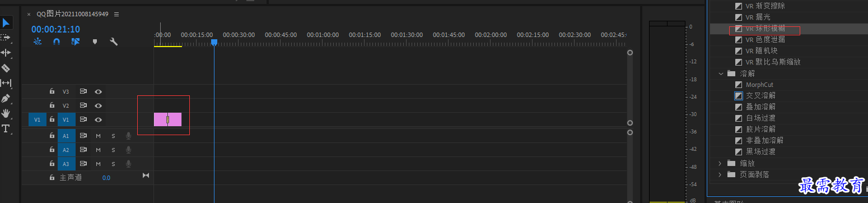The width and height of the screenshot is (868, 203).
Task: Solo the A2 audio track
Action: pyautogui.click(x=113, y=150)
